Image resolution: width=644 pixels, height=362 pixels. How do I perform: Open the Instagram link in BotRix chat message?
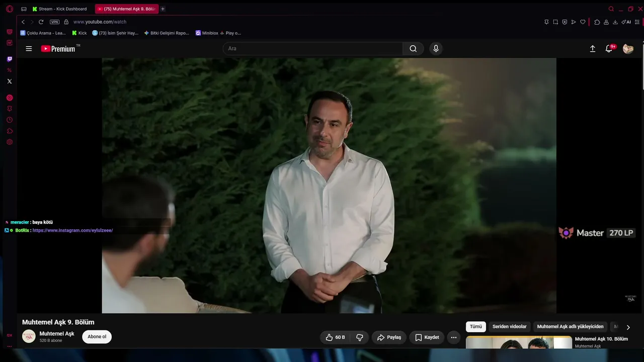[x=72, y=230]
